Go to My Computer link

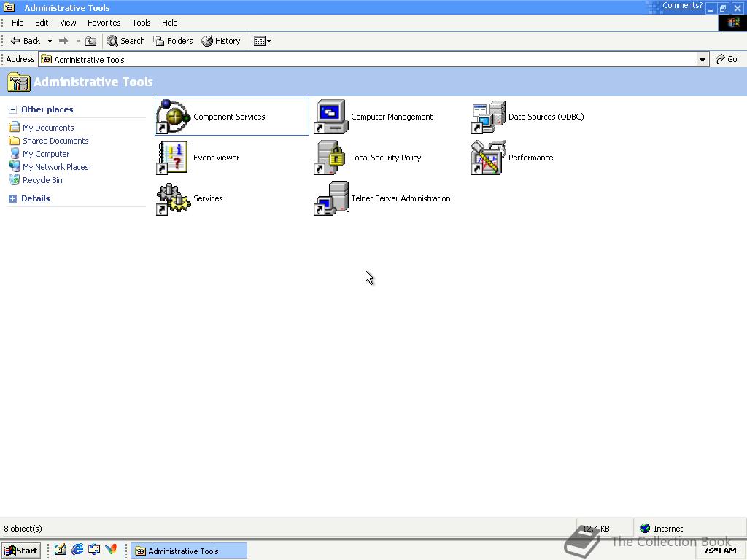pos(46,154)
